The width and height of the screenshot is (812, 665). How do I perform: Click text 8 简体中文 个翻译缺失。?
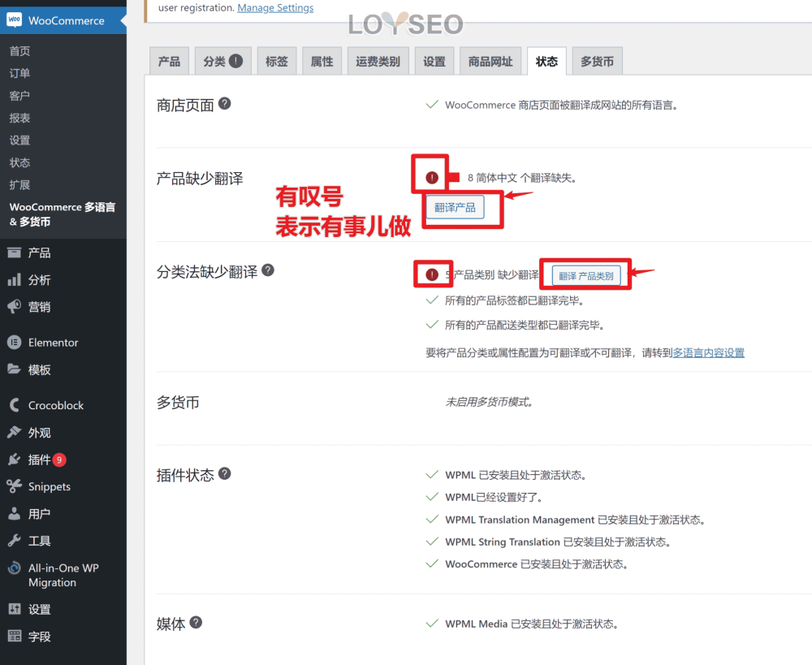pos(522,178)
